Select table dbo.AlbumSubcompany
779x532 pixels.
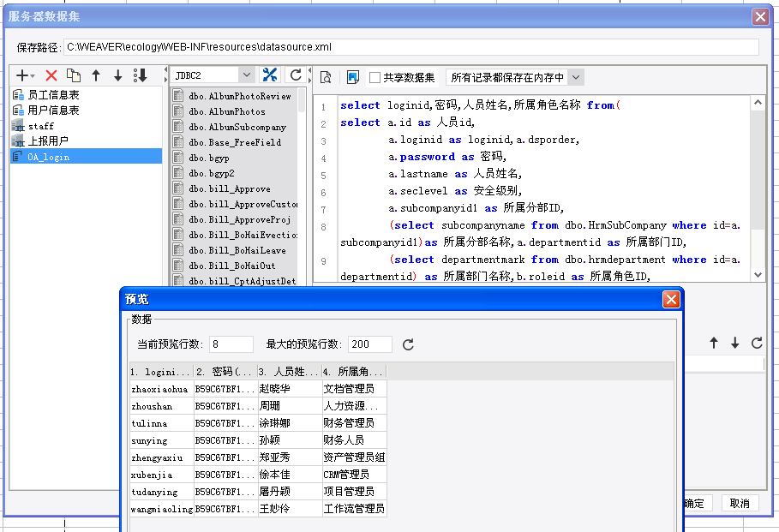237,127
